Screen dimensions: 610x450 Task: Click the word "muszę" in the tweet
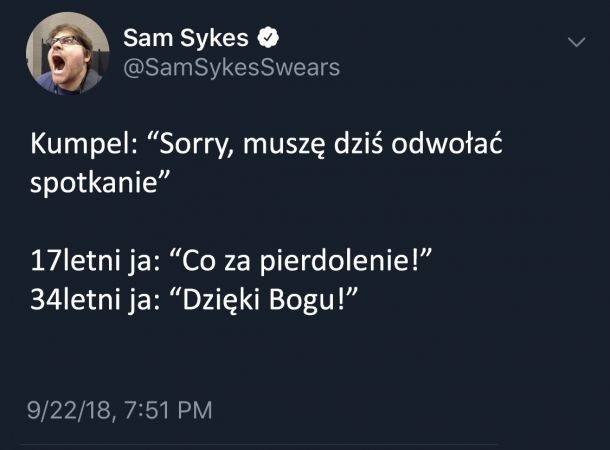coord(299,145)
